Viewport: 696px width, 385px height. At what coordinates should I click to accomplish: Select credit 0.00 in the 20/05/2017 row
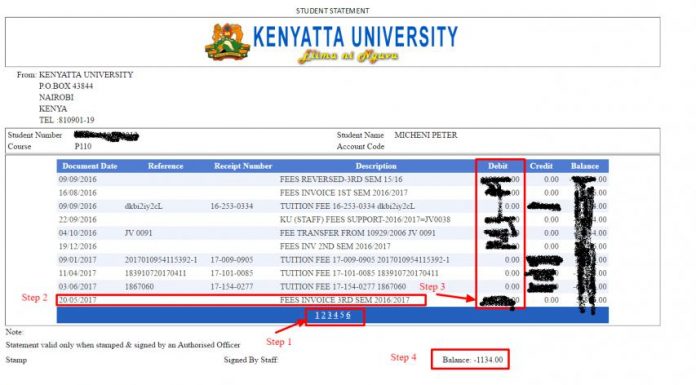click(551, 300)
